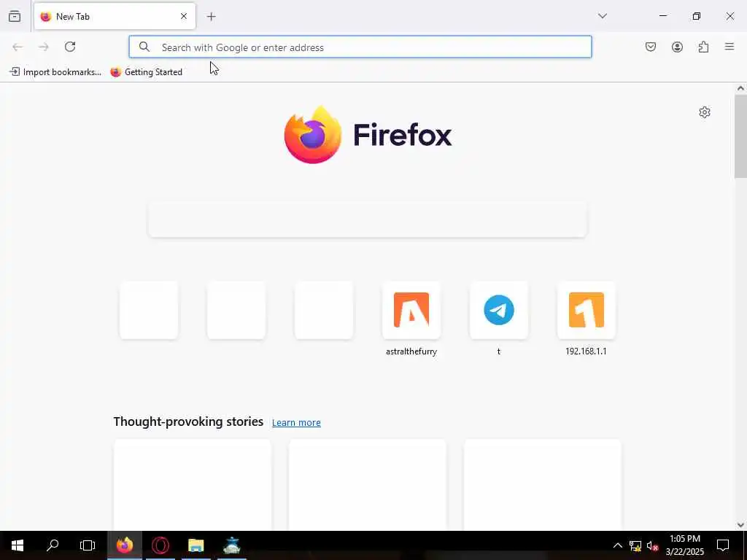
Task: Click the Firefox taskbar icon
Action: point(125,545)
